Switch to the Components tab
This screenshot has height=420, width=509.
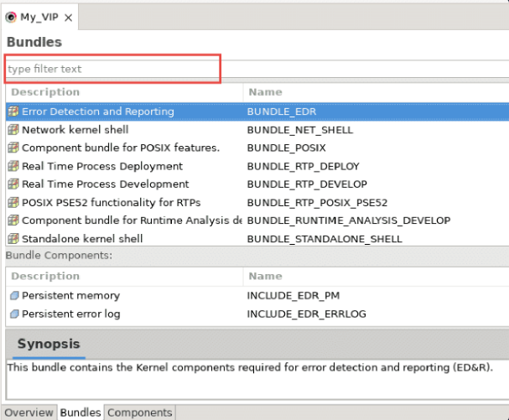tap(140, 412)
